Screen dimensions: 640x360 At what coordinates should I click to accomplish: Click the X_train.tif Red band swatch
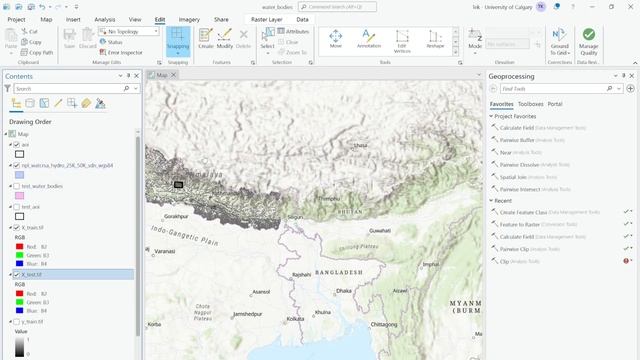click(20, 247)
